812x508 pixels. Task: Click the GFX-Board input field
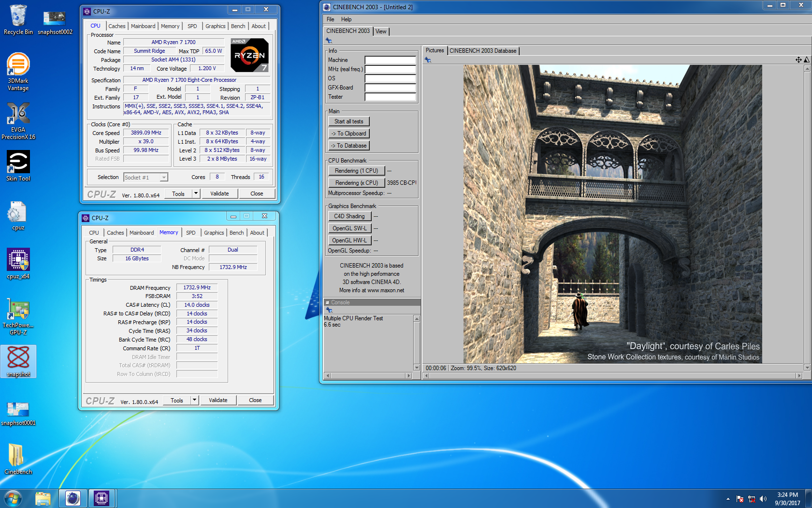click(390, 88)
